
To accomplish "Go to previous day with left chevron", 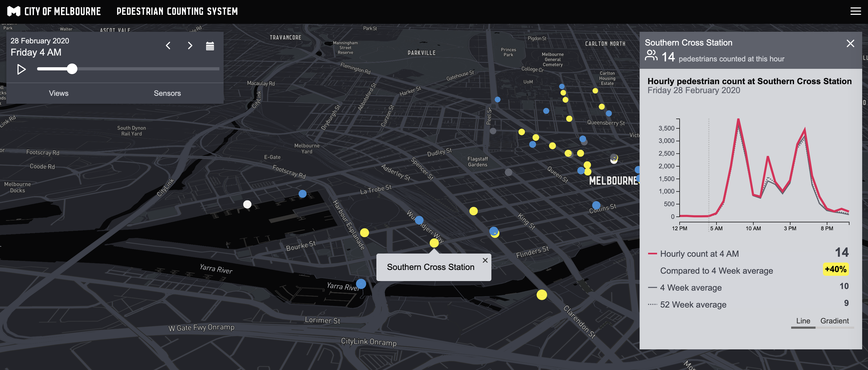I will 168,46.
